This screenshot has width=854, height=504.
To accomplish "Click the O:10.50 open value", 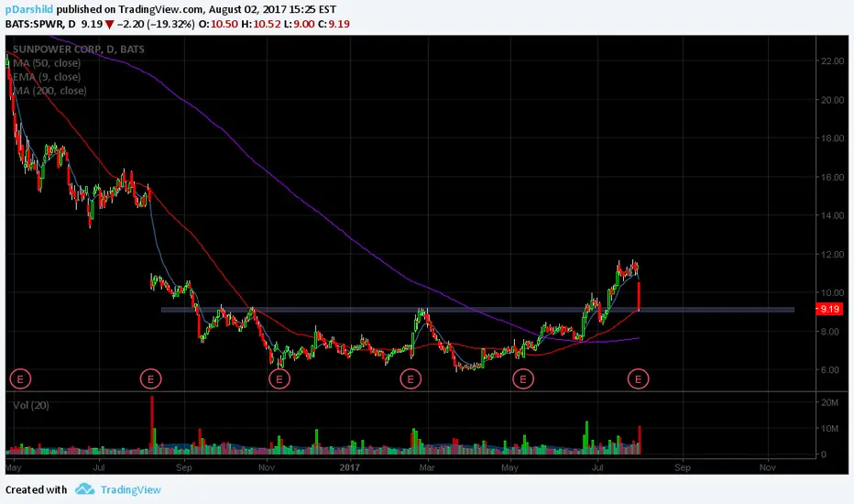I will pyautogui.click(x=217, y=24).
